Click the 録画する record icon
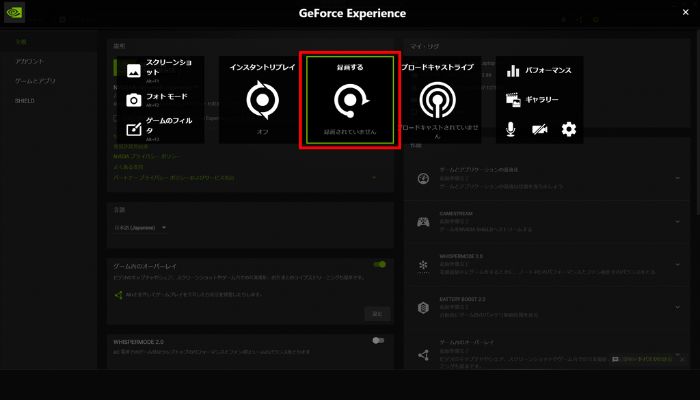The image size is (700, 400). pyautogui.click(x=350, y=101)
